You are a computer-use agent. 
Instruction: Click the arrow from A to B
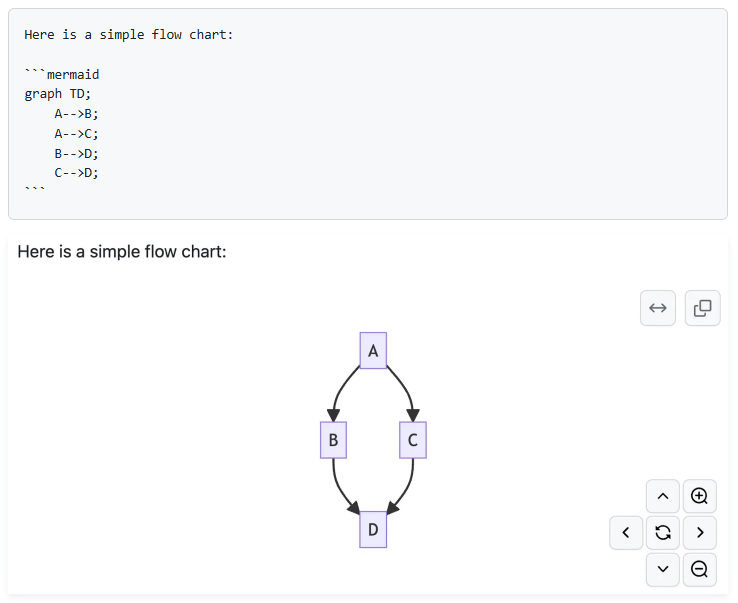click(x=340, y=390)
